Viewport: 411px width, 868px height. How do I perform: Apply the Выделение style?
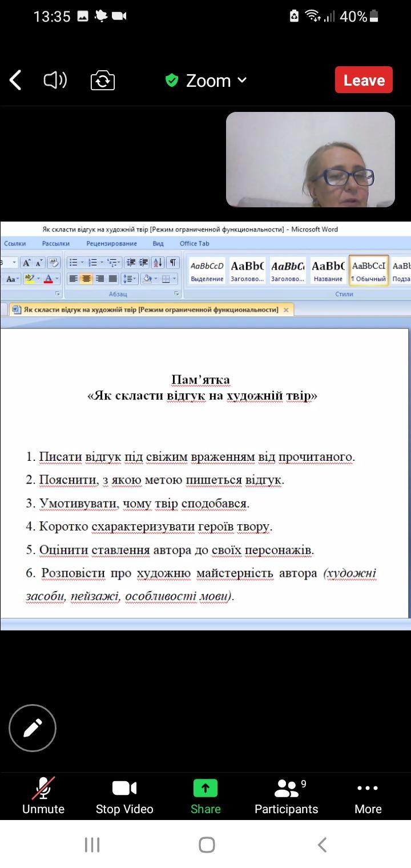pyautogui.click(x=207, y=270)
